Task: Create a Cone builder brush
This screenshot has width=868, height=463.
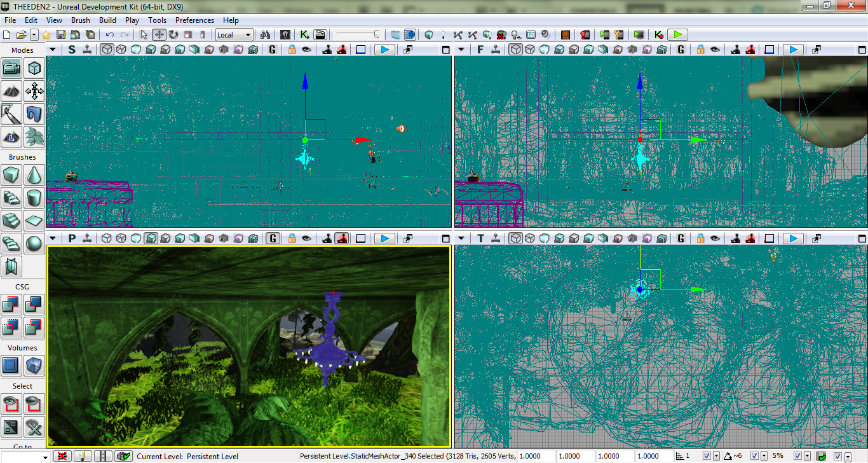Action: coord(34,174)
